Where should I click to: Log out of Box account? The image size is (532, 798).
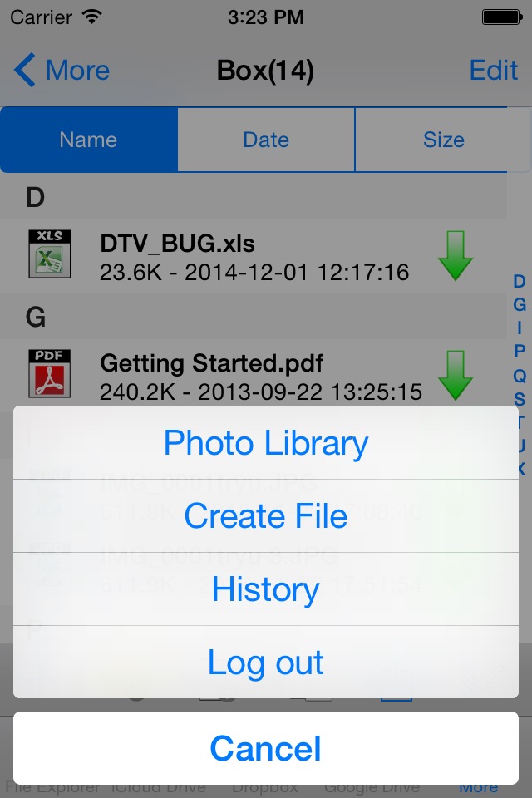tap(266, 663)
